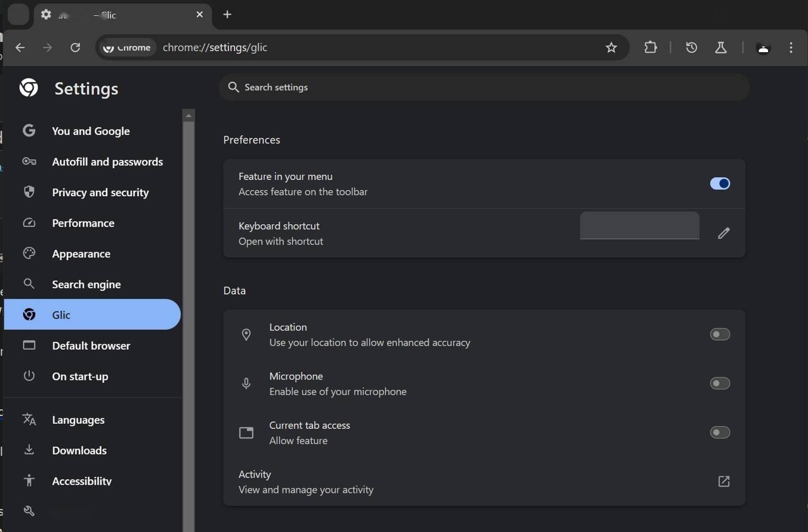Click 'Use your location to allow enhanced accuracy'
Image resolution: width=808 pixels, height=532 pixels.
pyautogui.click(x=370, y=343)
